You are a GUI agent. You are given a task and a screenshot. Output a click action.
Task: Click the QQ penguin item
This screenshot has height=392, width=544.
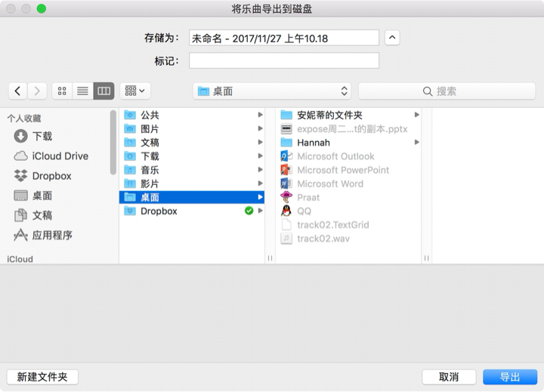click(348, 211)
